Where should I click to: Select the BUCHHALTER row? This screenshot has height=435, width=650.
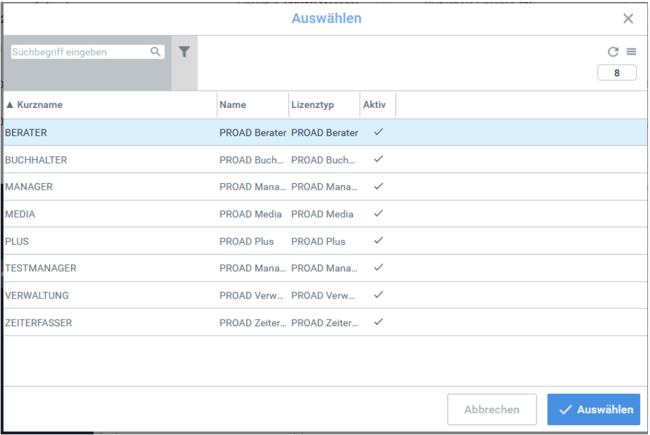click(x=36, y=160)
